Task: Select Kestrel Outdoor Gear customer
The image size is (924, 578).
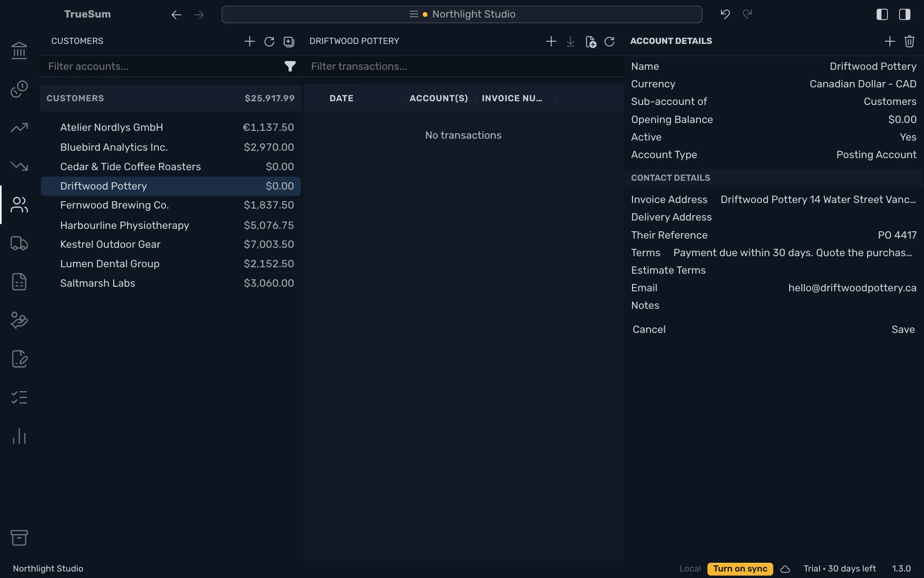Action: 170,245
